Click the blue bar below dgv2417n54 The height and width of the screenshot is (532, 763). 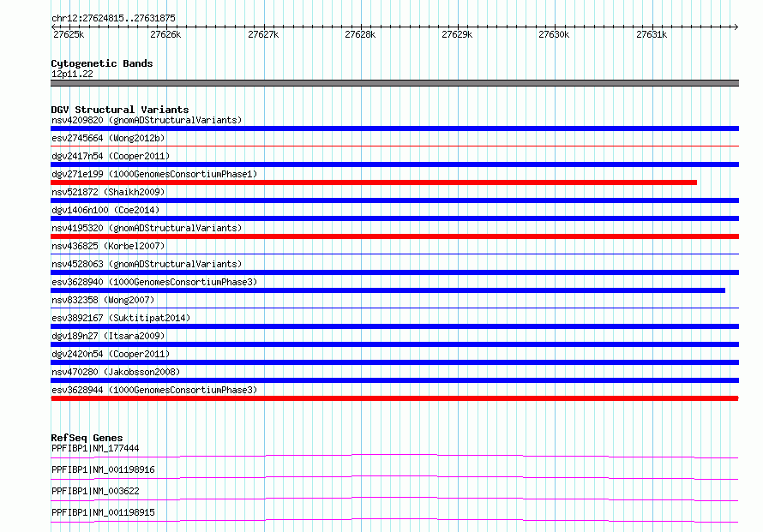394,164
